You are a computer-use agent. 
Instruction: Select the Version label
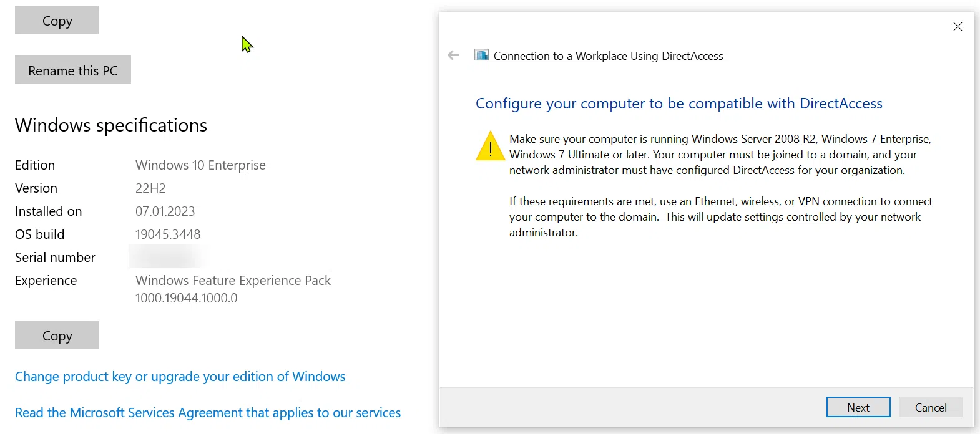coord(36,188)
